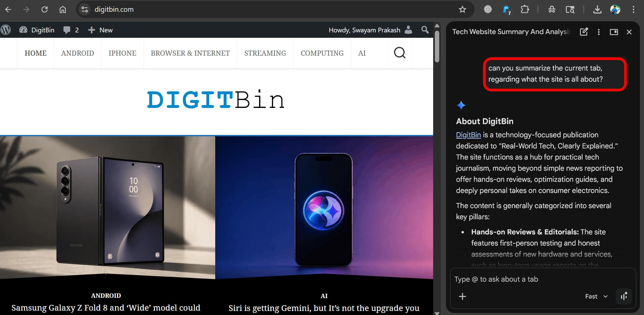Switch to the COMPUTING section

(322, 53)
